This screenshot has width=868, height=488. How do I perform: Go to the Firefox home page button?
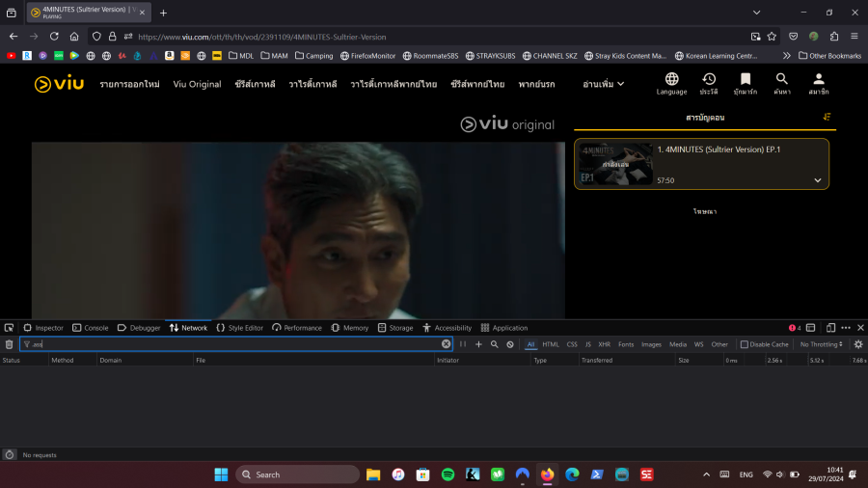73,37
